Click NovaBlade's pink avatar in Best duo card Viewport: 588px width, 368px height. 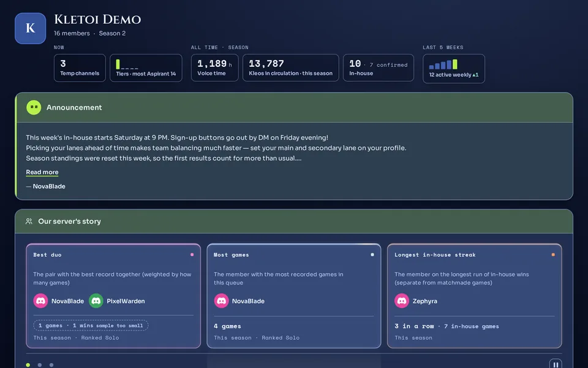(x=40, y=301)
